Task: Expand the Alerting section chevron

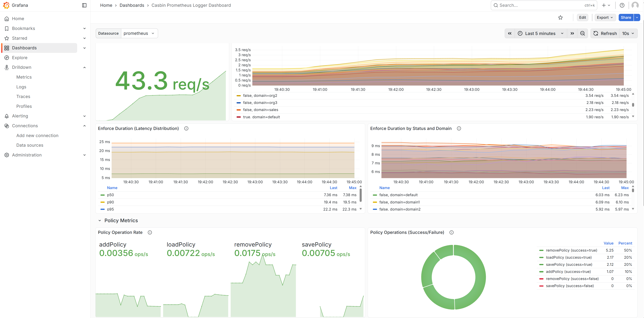Action: [x=84, y=116]
